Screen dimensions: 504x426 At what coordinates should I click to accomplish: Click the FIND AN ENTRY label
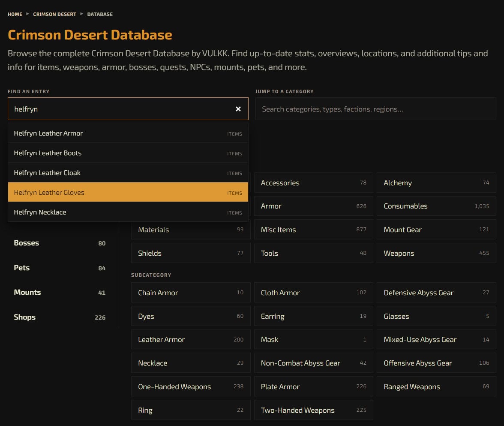(29, 91)
